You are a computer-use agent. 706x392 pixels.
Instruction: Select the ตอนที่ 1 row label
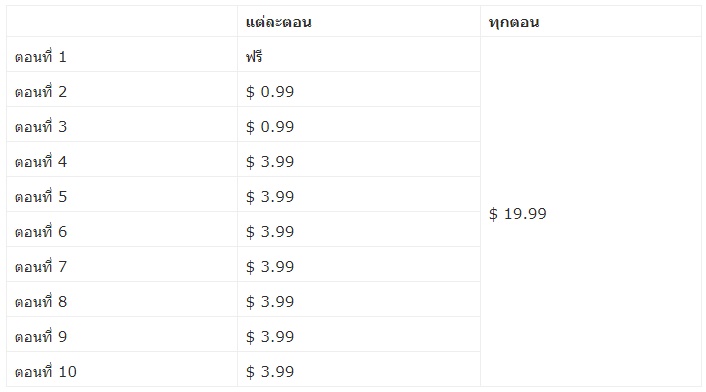click(41, 56)
